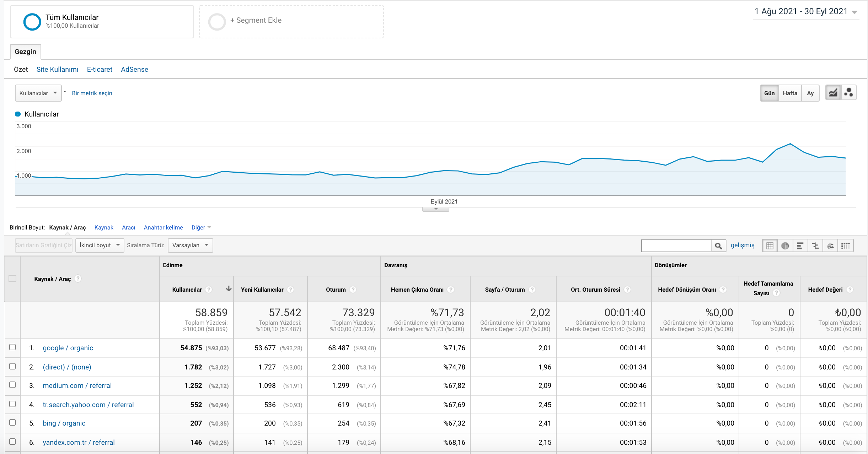The height and width of the screenshot is (454, 868).
Task: Select the pivot table view icon
Action: click(x=846, y=245)
